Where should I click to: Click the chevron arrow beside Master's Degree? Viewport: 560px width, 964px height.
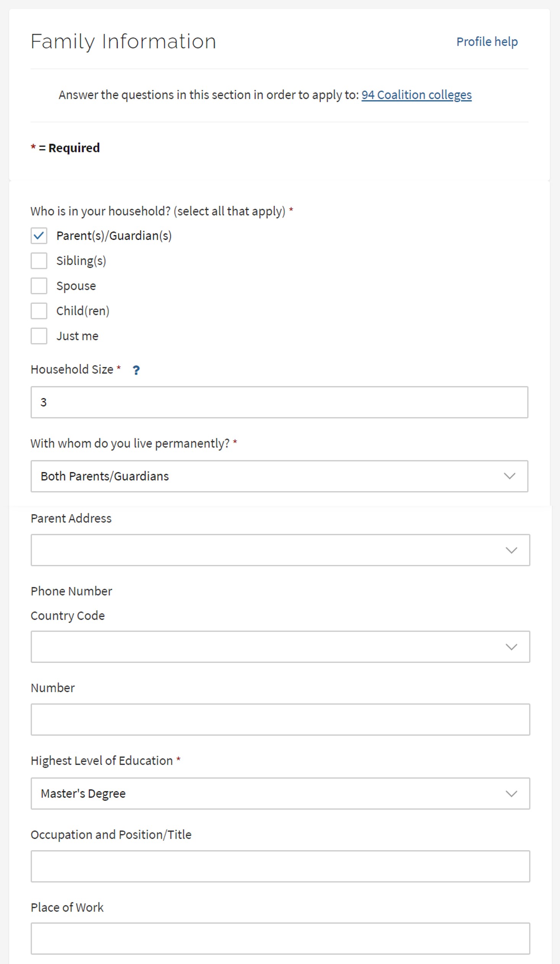511,794
